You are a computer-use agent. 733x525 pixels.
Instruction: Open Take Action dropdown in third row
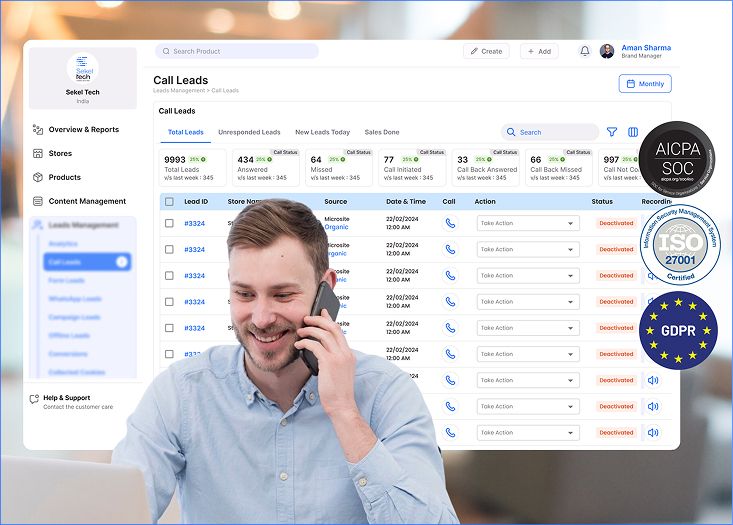click(x=528, y=275)
